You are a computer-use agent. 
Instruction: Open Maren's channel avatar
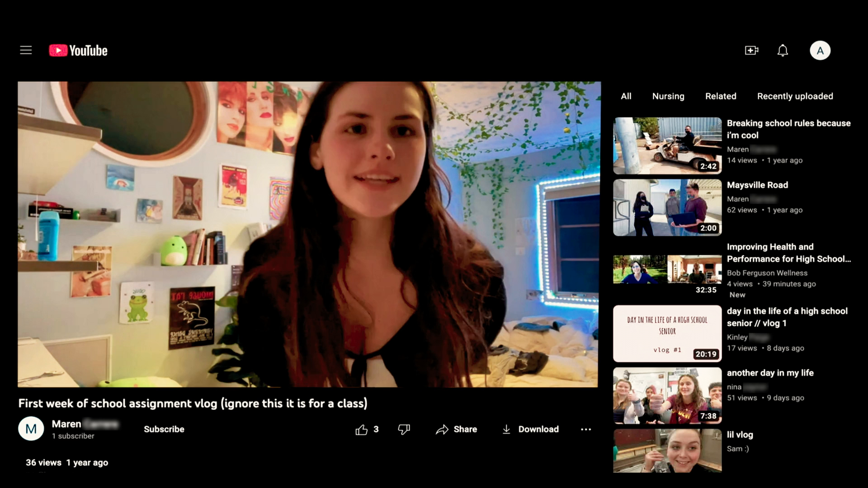pos(31,429)
